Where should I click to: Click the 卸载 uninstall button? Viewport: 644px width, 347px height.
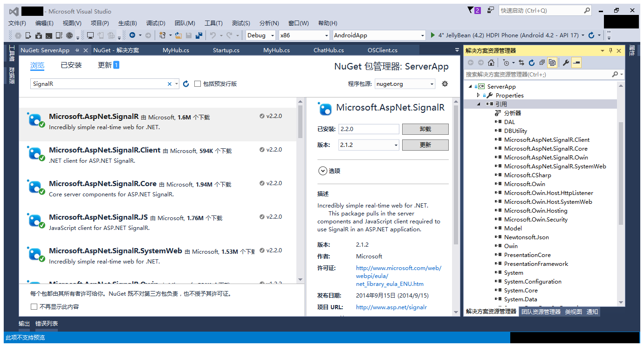[x=425, y=129]
